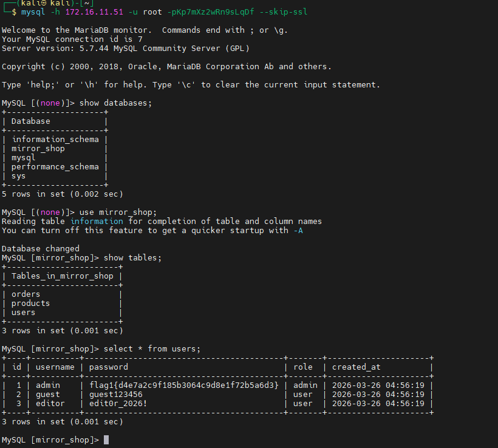Select information_schema in the database list
Viewport: 498px width, 448px height.
pos(55,139)
